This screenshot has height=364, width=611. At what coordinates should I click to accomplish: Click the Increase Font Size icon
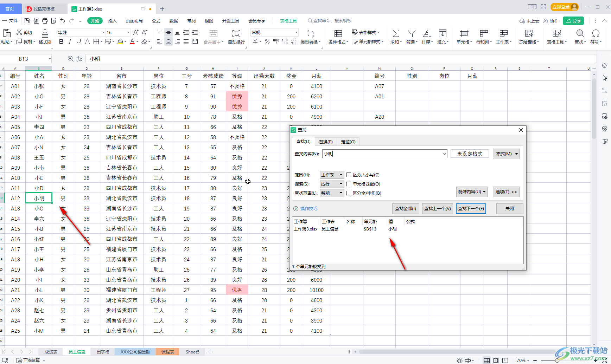136,32
